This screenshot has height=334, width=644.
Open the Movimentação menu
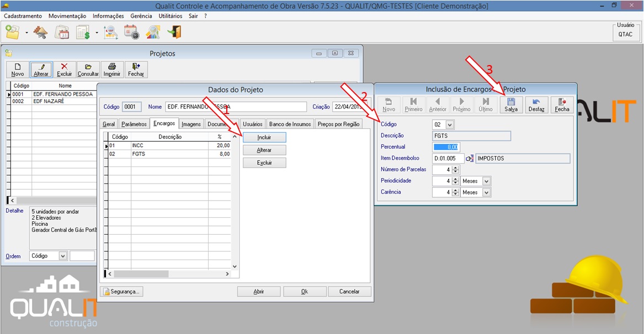[x=67, y=16]
